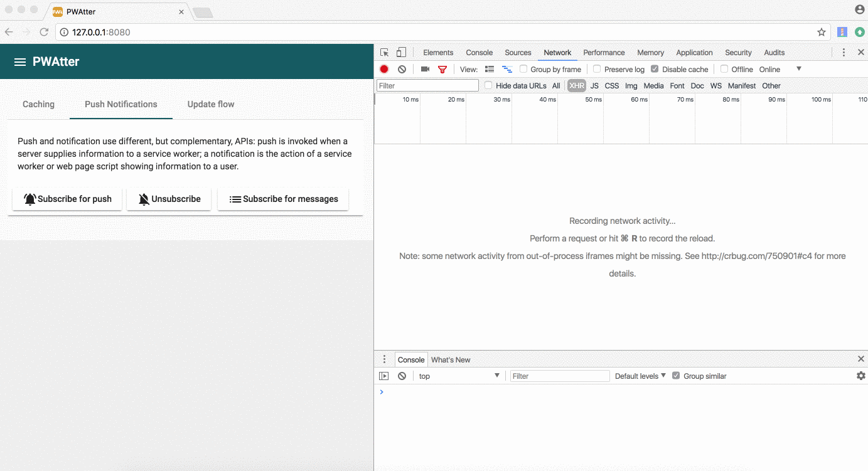Select the XHR request type filter
The width and height of the screenshot is (868, 471).
click(x=576, y=85)
